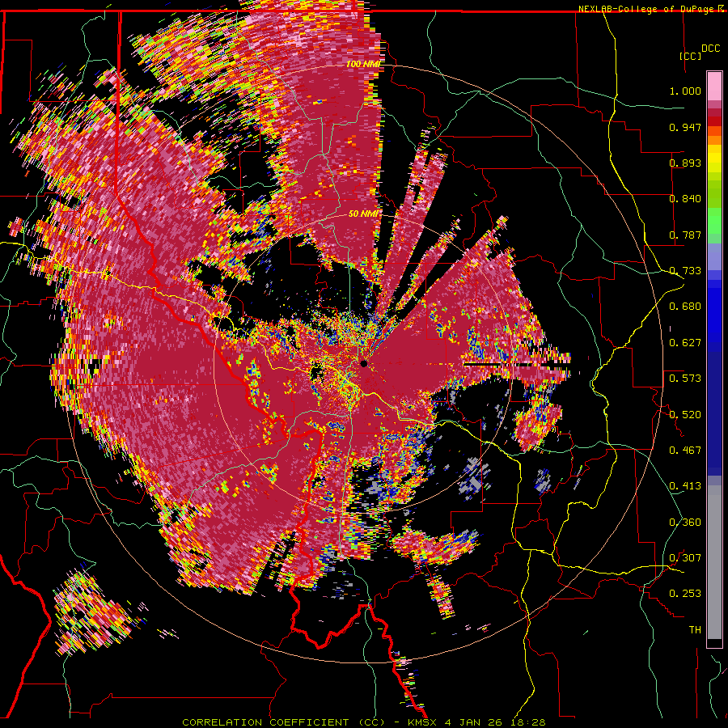Click the [CC] product label

(x=690, y=56)
